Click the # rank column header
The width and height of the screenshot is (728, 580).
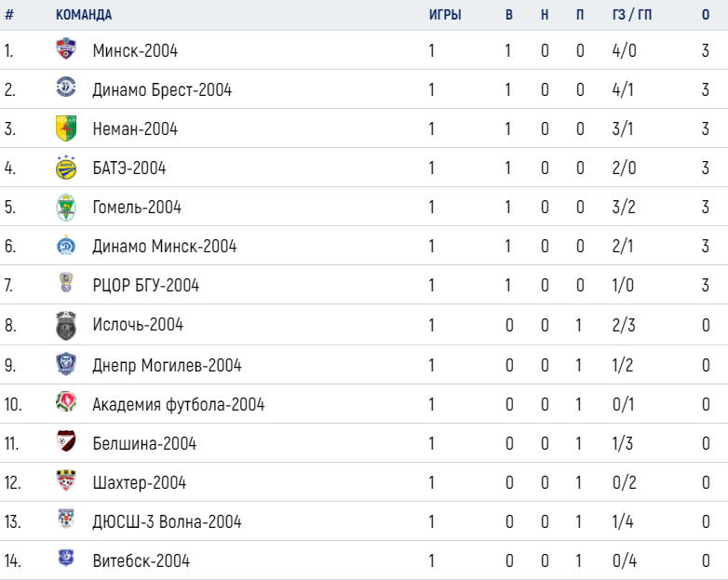9,15
